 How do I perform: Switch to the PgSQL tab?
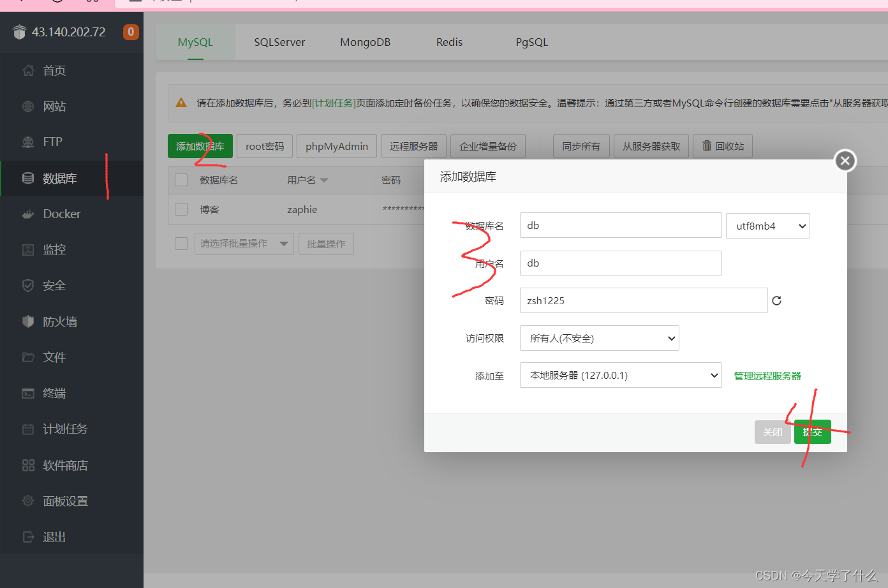531,42
